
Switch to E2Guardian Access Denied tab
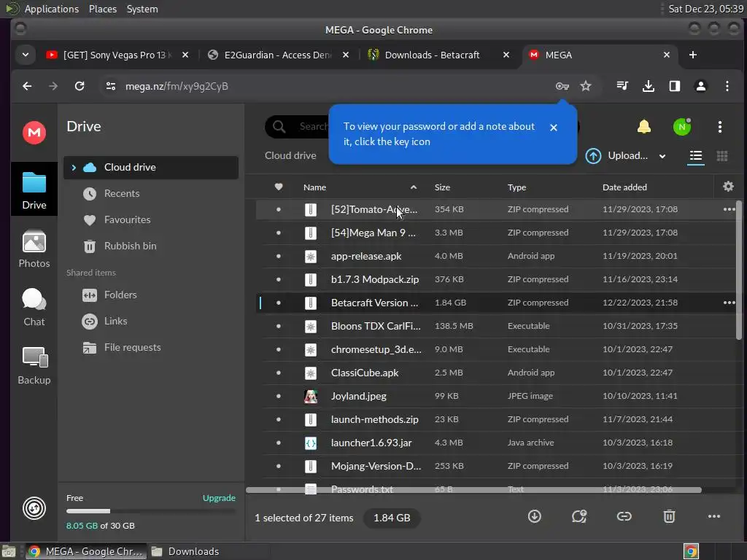[278, 55]
